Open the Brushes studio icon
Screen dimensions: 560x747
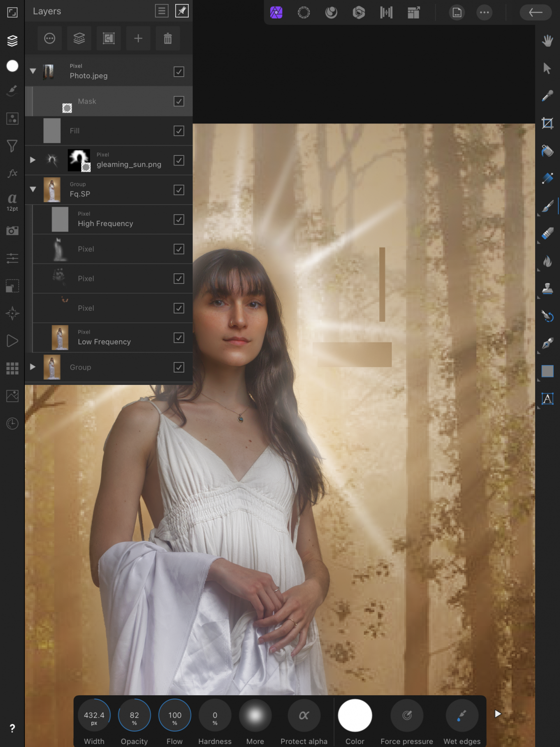click(12, 91)
